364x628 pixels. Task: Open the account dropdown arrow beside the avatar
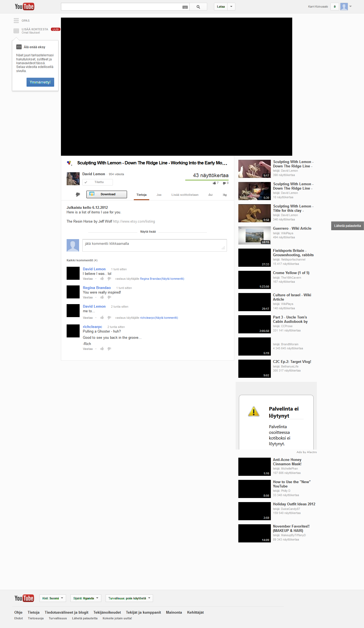(x=350, y=6)
